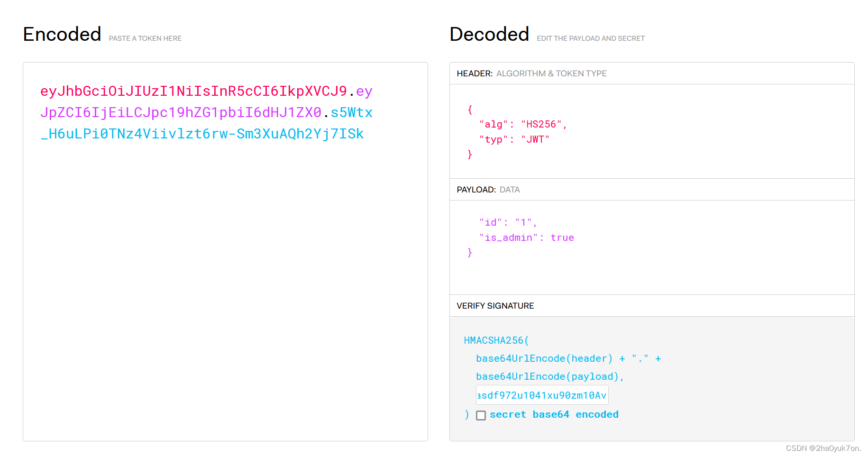The width and height of the screenshot is (868, 457).
Task: Click the "is_admin": true payload line
Action: [526, 238]
